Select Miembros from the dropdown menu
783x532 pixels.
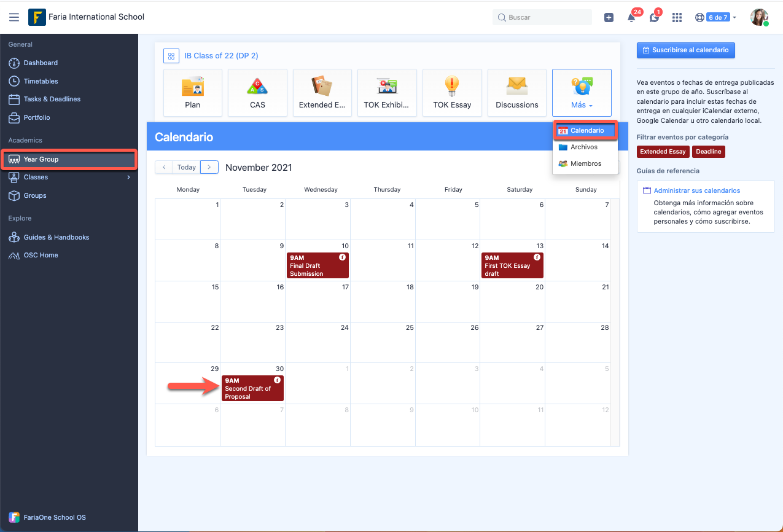(x=585, y=164)
